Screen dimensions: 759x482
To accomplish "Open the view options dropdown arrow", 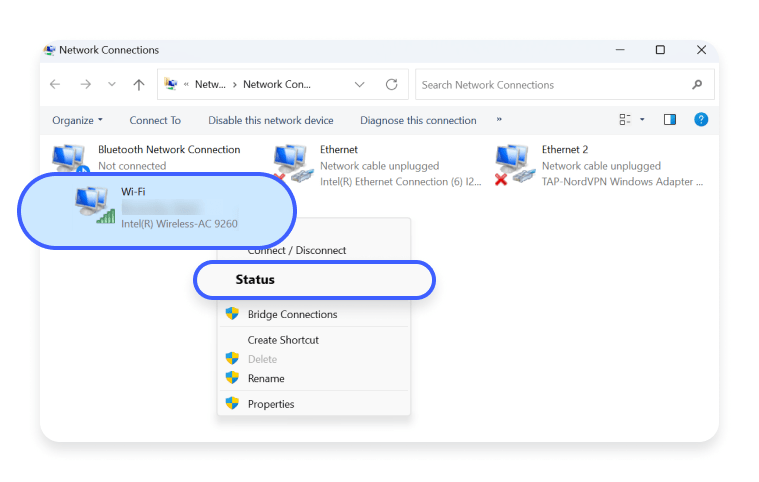I will tap(642, 120).
